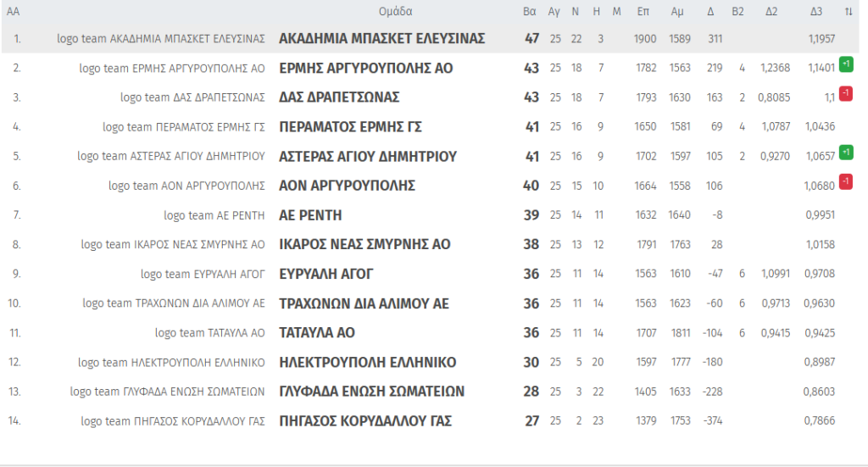Open ΙΚΑΡΟΣ ΝΕΑΣ ΣΜΥΡΝΗΣ ΑΟ team link
The height and width of the screenshot is (467, 868).
click(x=364, y=245)
